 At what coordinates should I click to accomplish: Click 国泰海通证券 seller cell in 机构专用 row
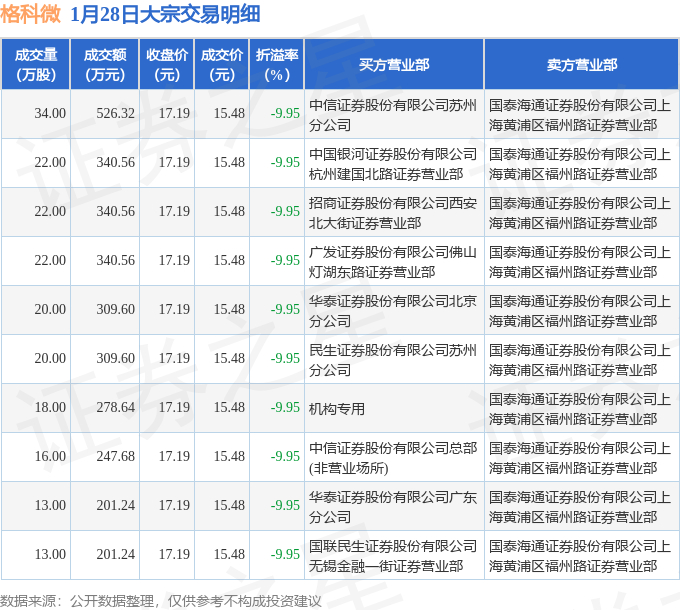(580, 409)
